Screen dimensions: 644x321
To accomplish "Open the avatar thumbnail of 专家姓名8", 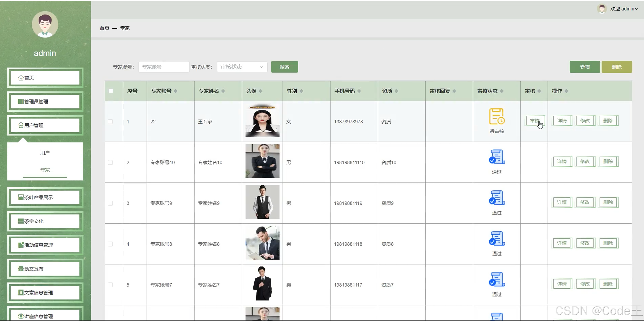I will (262, 242).
